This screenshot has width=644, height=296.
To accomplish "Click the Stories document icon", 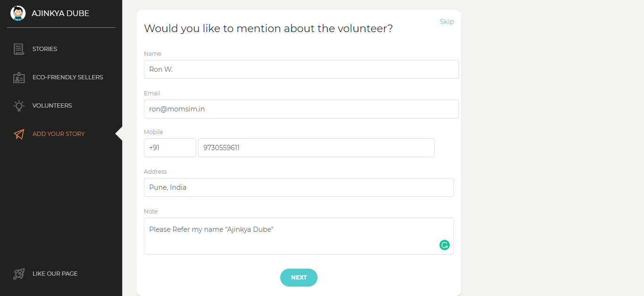I will (19, 49).
